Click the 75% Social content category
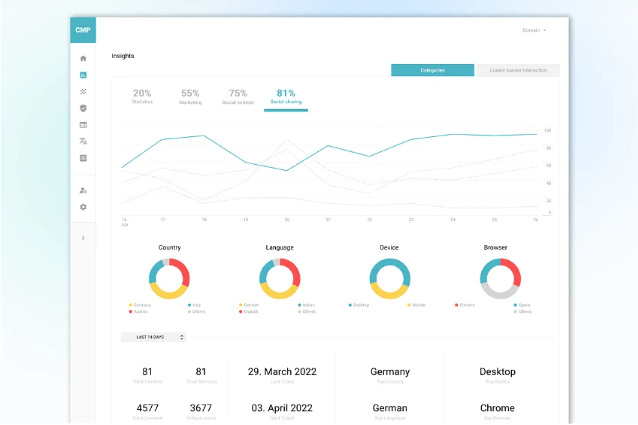The image size is (638, 425). pyautogui.click(x=238, y=96)
